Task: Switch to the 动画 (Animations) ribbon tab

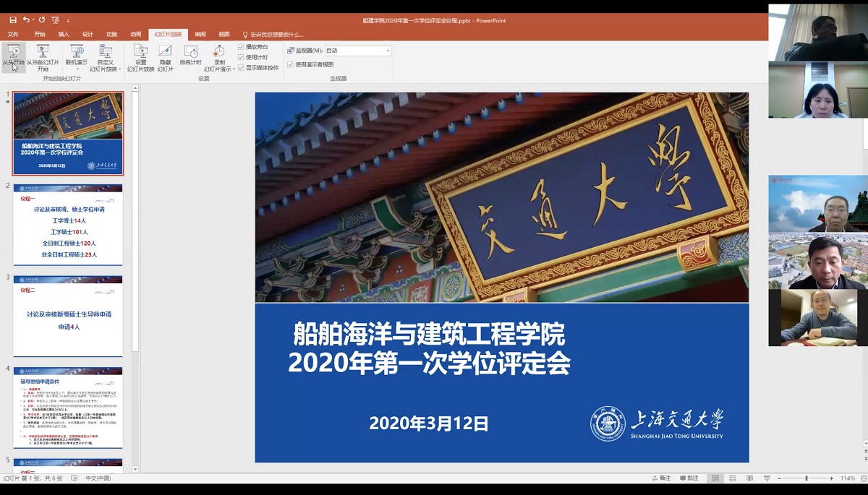Action: [135, 34]
